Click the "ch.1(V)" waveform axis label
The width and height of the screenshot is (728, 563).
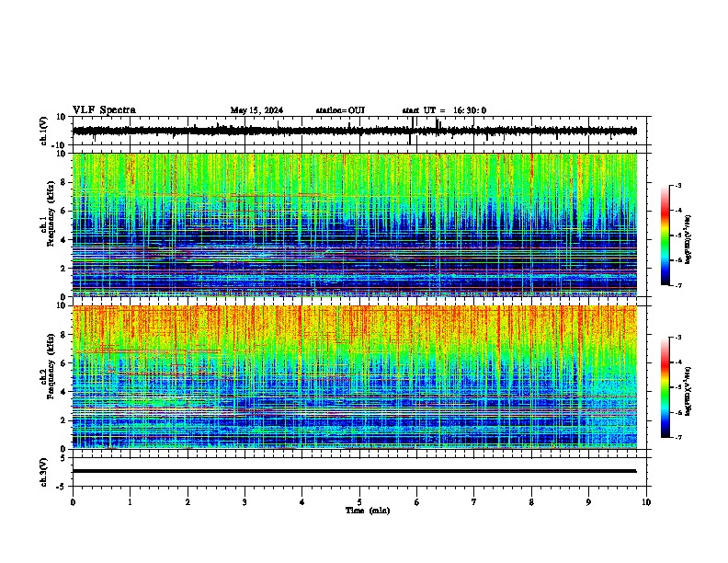click(x=43, y=131)
